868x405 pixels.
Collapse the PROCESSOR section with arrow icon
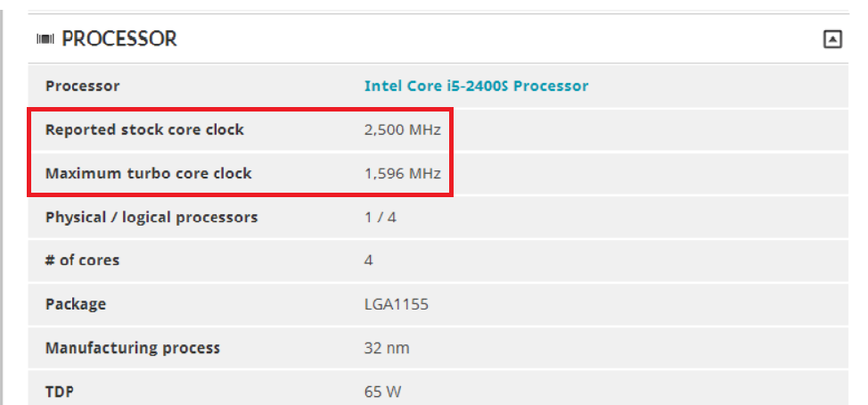point(832,39)
